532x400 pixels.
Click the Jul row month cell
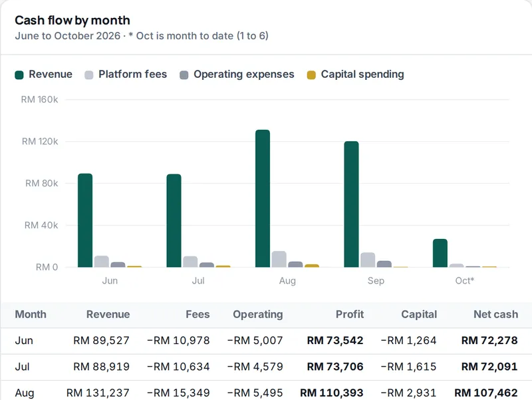click(23, 367)
